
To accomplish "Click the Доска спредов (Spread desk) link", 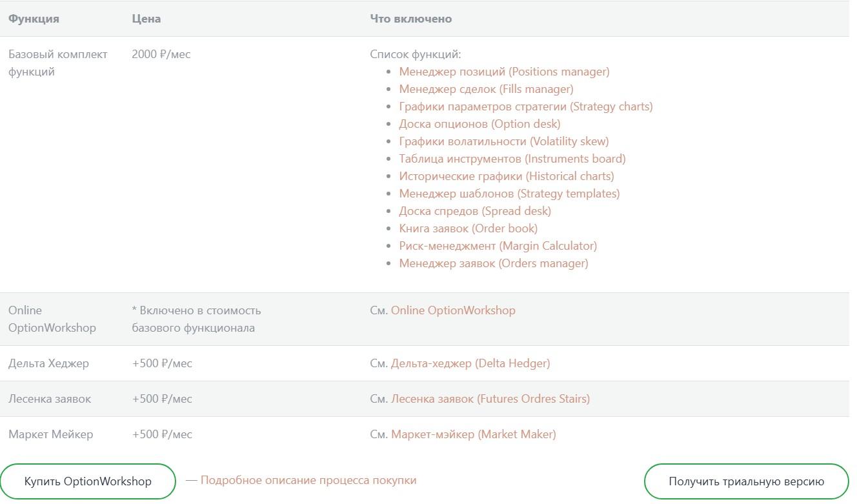I will click(x=475, y=211).
